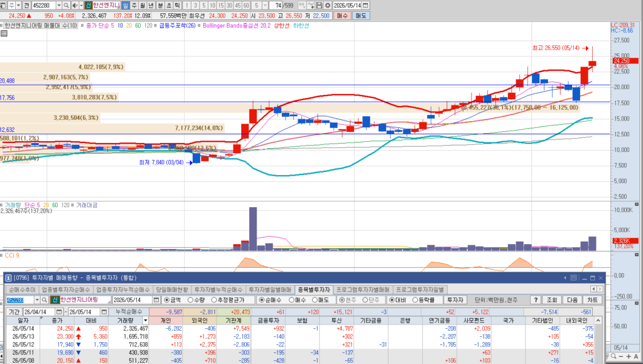Click the magnifier icon in investor panel code field
Image resolution: width=643 pixels, height=364 pixels.
point(45,300)
